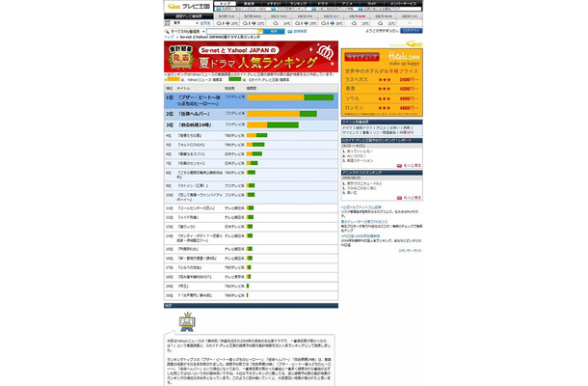Open the アニメ navigation tab

[347, 4]
